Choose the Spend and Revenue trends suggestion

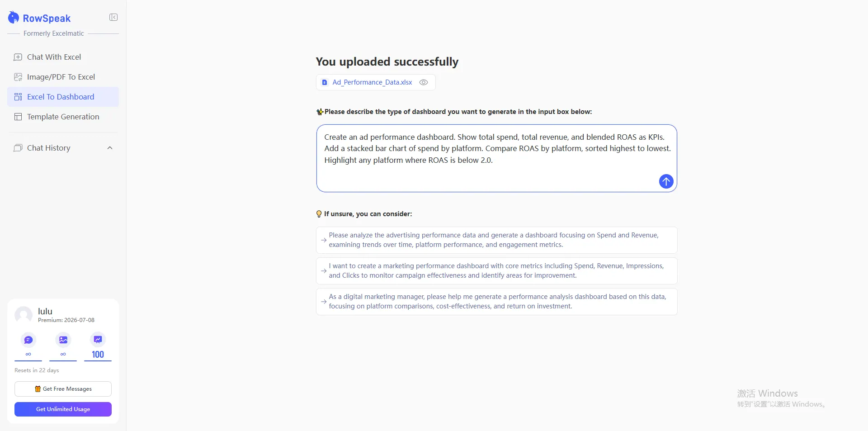(x=496, y=240)
